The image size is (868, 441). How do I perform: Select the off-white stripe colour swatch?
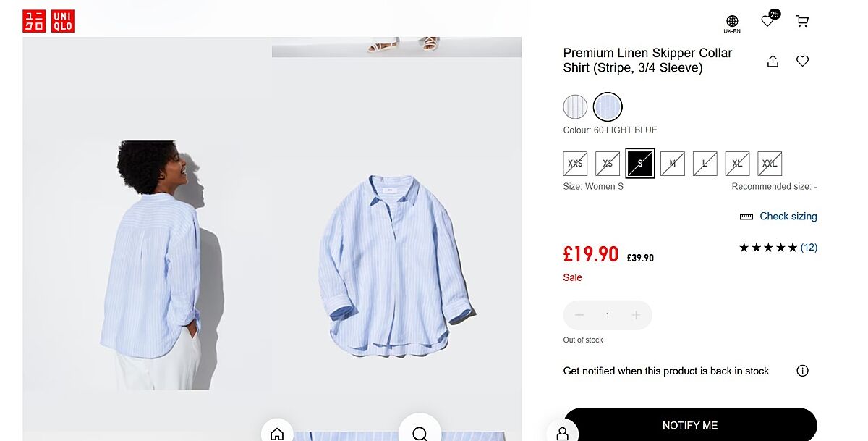pyautogui.click(x=576, y=107)
